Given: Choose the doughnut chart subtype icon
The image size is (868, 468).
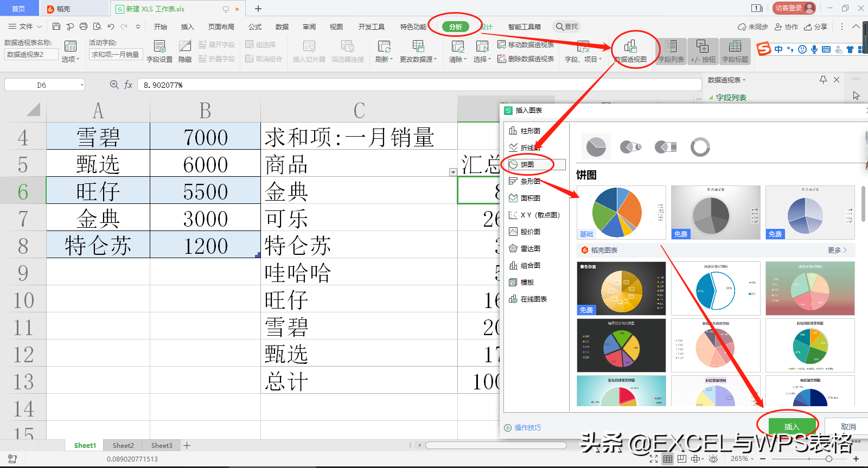Looking at the screenshot, I should coord(700,146).
